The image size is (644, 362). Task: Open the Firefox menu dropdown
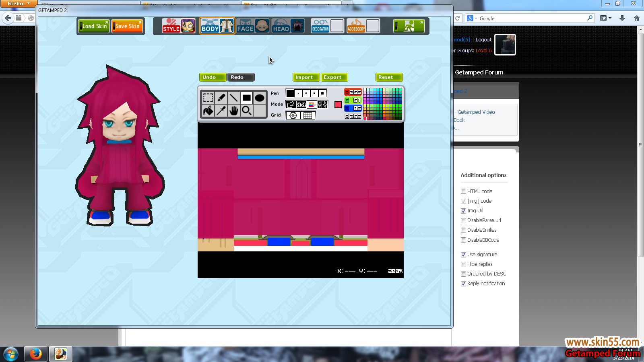(x=18, y=3)
